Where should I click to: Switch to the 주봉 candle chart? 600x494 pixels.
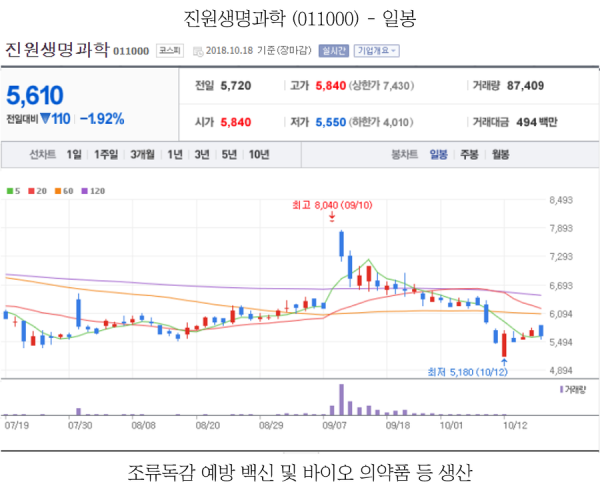[469, 155]
